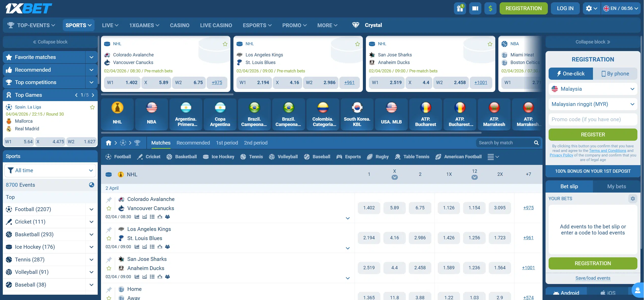Open match statistics for Colorado Avalanche game
The width and height of the screenshot is (644, 300).
(137, 217)
